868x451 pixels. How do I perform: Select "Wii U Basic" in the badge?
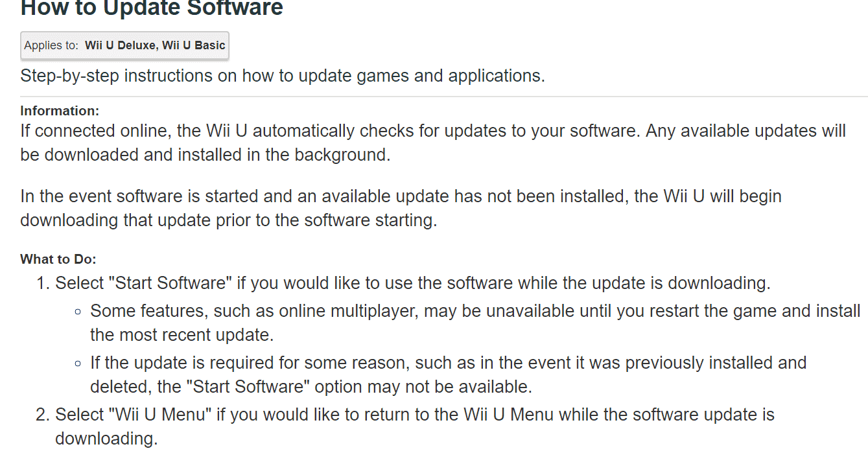click(193, 45)
